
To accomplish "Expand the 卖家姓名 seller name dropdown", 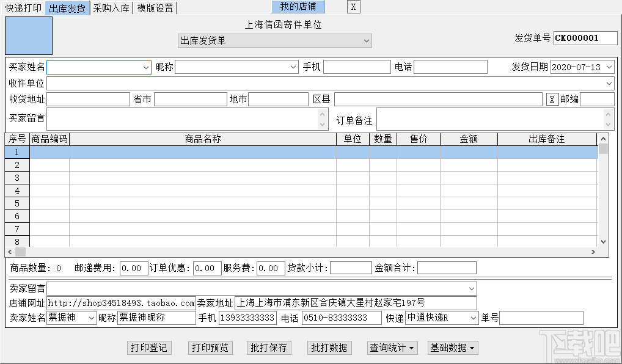I will [90, 318].
